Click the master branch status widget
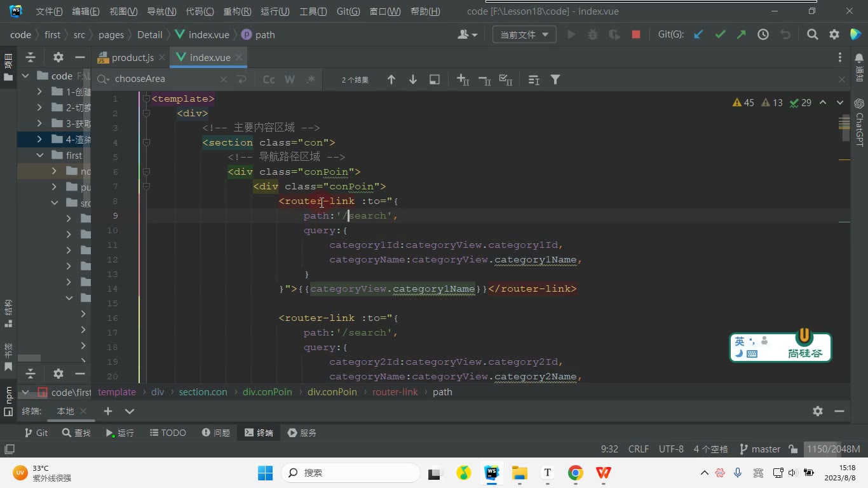The width and height of the screenshot is (868, 488). (760, 449)
